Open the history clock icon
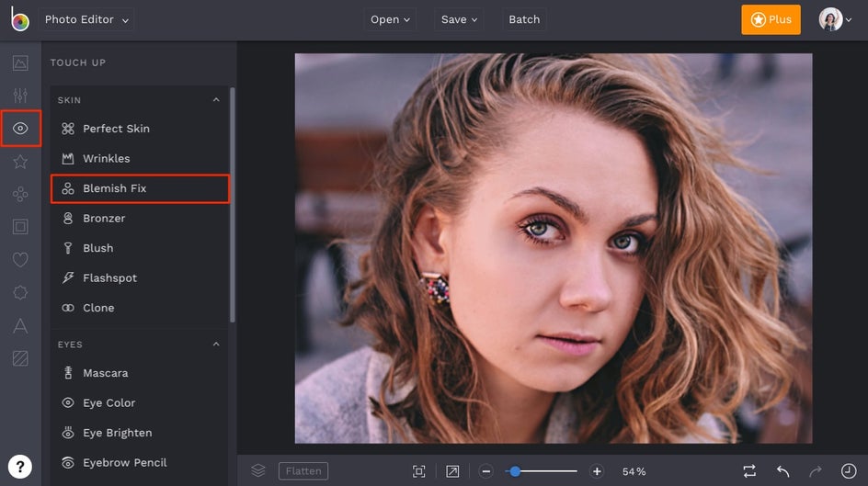The height and width of the screenshot is (486, 868). pos(847,471)
